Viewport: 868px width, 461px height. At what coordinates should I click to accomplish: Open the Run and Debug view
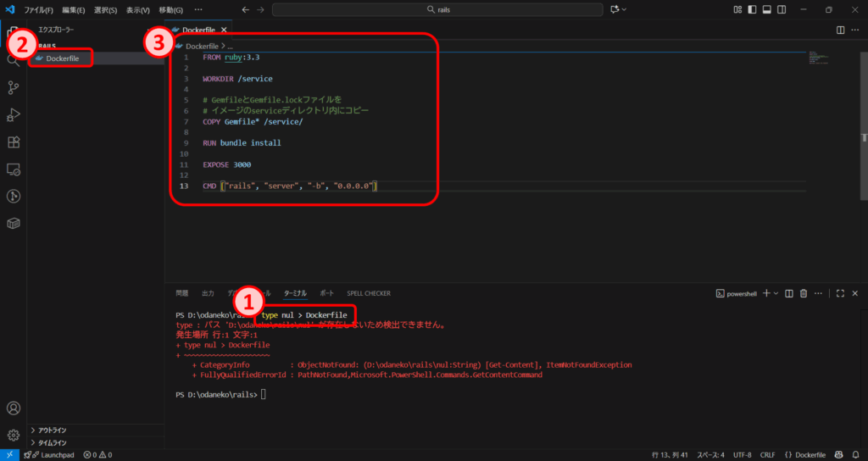[13, 114]
